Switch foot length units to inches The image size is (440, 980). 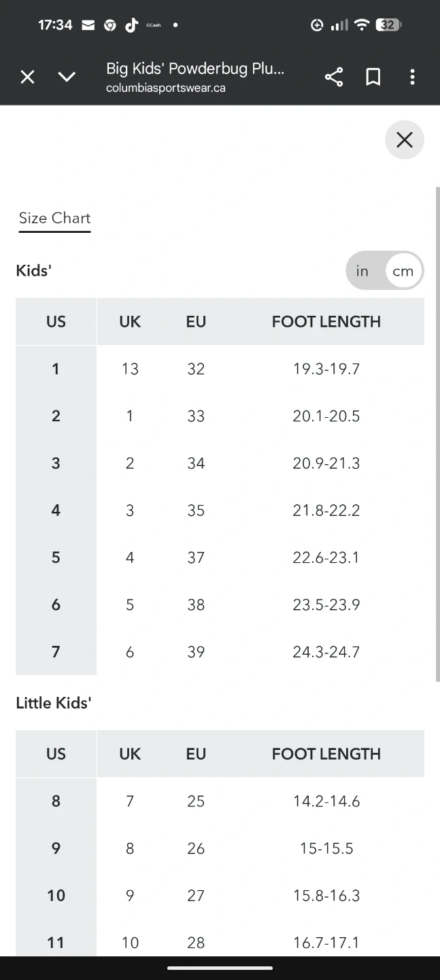(x=362, y=271)
